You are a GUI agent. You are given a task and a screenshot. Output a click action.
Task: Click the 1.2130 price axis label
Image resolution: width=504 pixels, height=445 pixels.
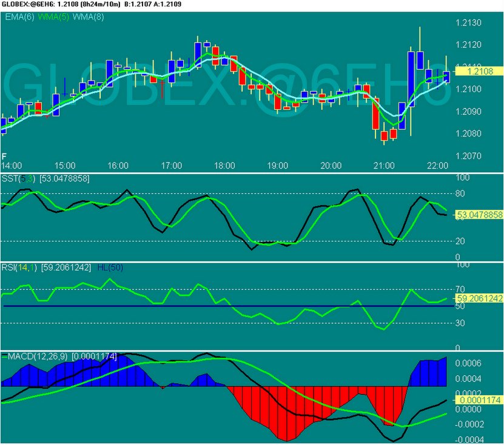(x=468, y=23)
